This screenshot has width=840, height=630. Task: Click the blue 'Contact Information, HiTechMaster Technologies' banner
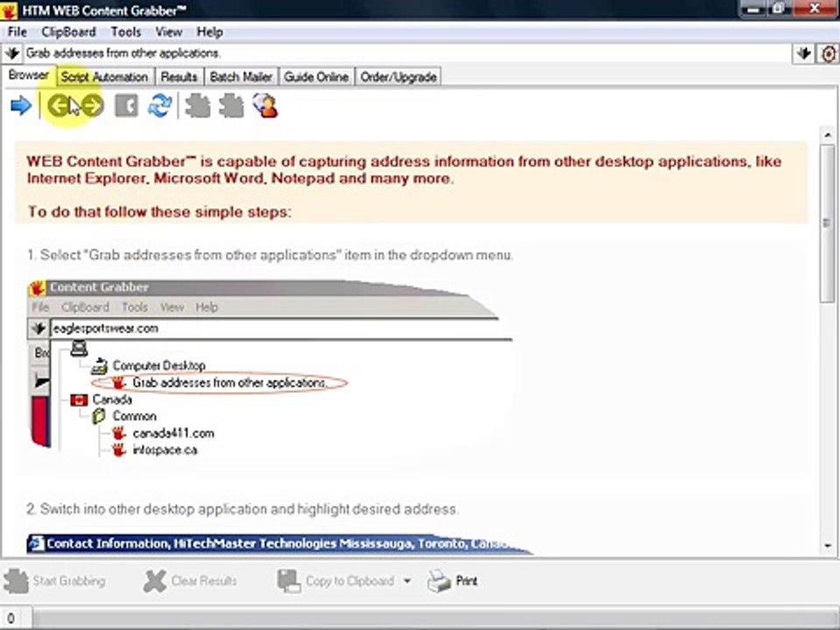(x=278, y=543)
